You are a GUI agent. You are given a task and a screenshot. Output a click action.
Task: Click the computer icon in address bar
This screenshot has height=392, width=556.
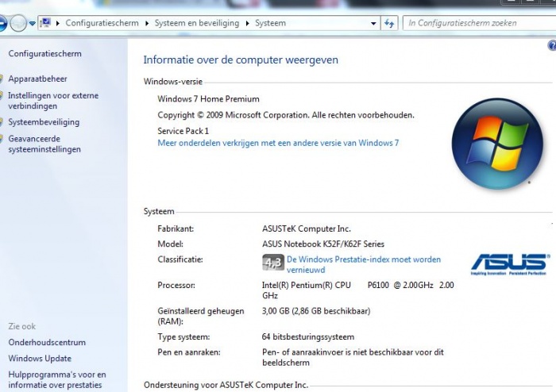click(45, 23)
